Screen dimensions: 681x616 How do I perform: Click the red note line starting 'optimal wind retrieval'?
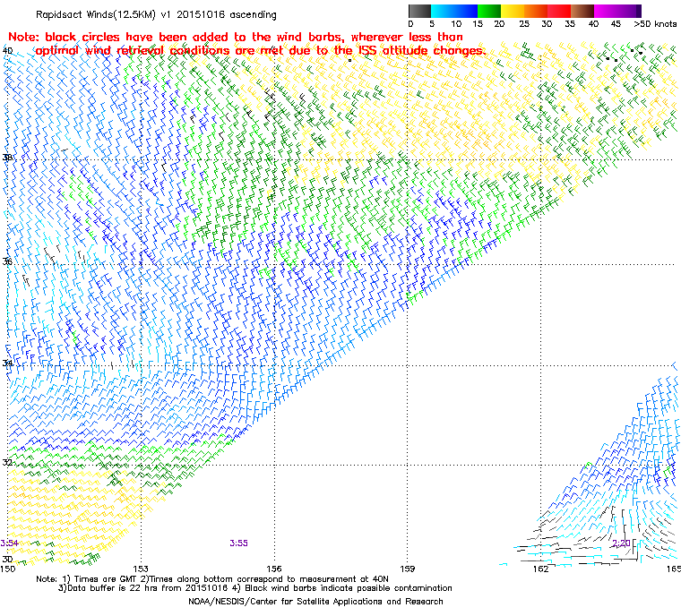pos(261,51)
